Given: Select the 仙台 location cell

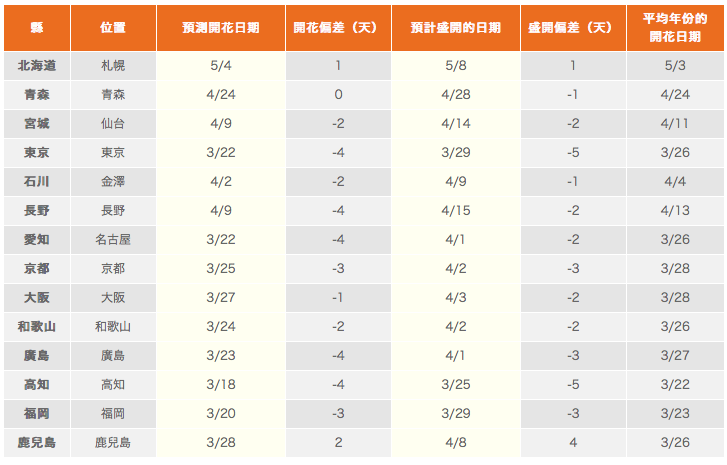Looking at the screenshot, I should (x=113, y=124).
